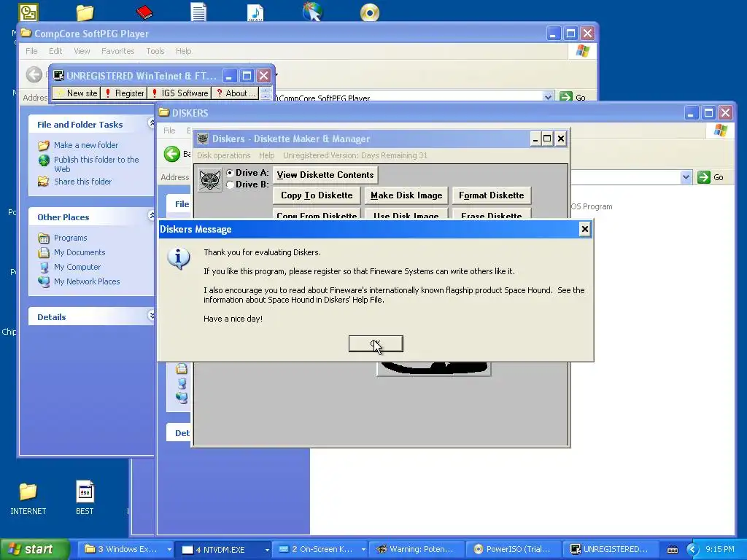Screen dimensions: 747x560
Task: Open Tools menu in CompCore SoftPEG Player window
Action: tap(155, 51)
